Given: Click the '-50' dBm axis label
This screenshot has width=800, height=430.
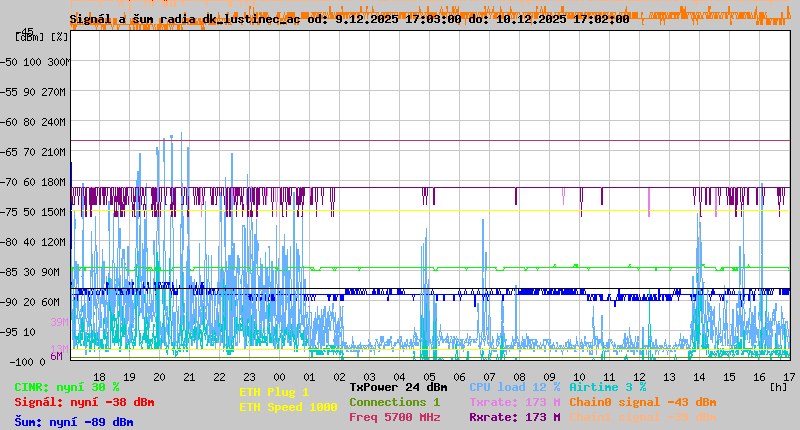Looking at the screenshot, I should click(8, 62).
